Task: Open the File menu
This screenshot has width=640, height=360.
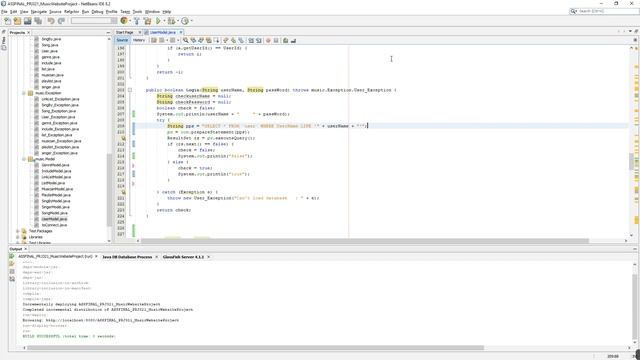Action: pyautogui.click(x=4, y=12)
